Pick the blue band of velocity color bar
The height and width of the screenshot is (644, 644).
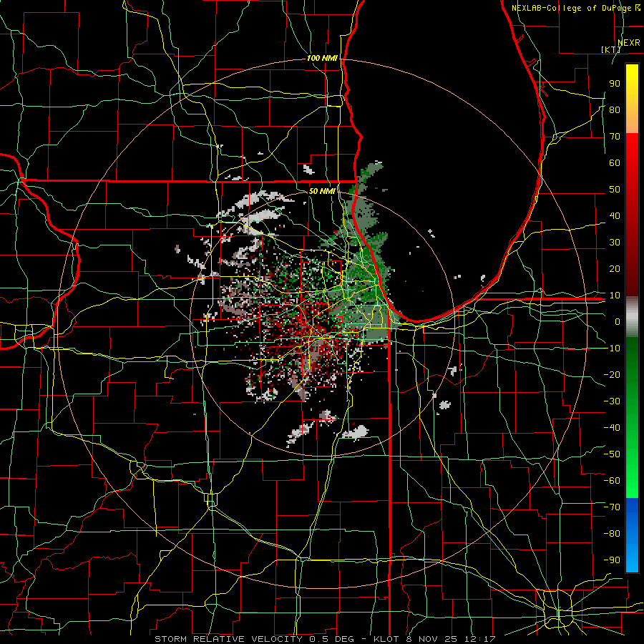coord(632,535)
